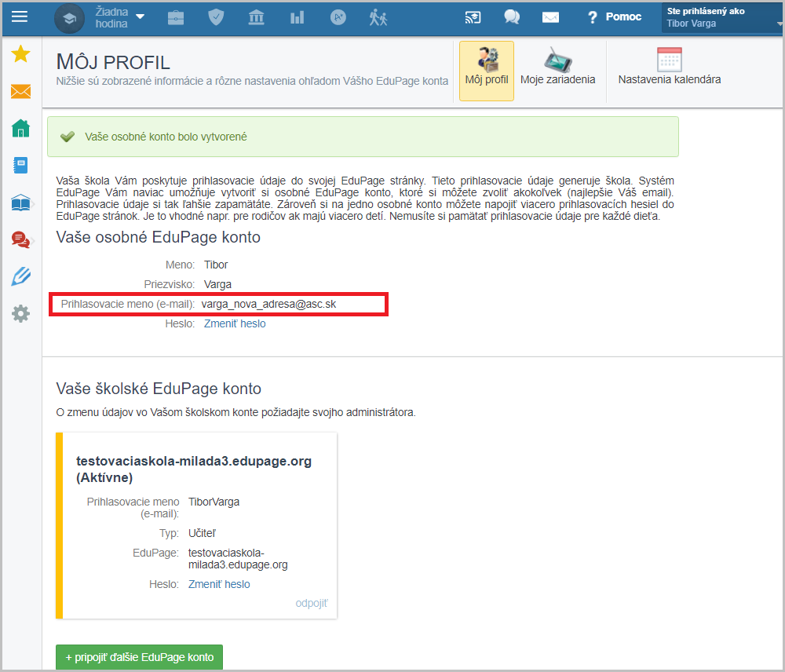Open the chat bubbles icon in top bar

[x=512, y=17]
